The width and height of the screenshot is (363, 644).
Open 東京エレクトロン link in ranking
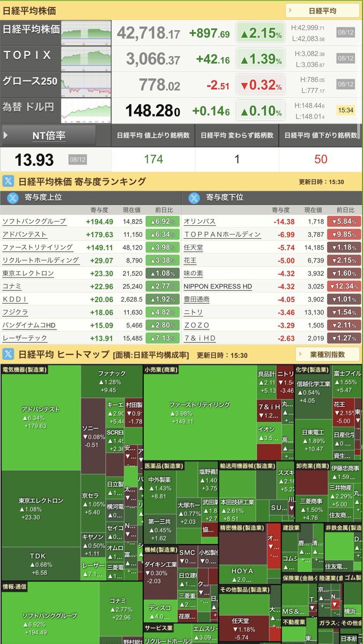click(28, 273)
